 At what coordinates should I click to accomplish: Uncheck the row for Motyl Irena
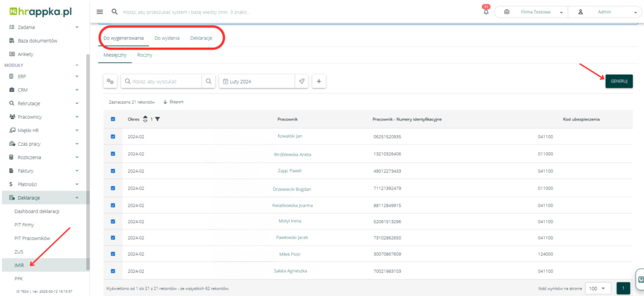[x=113, y=221]
